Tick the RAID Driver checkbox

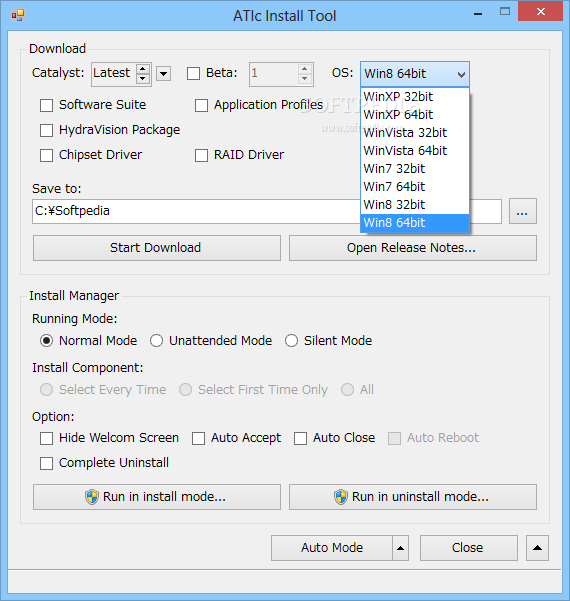(x=201, y=155)
